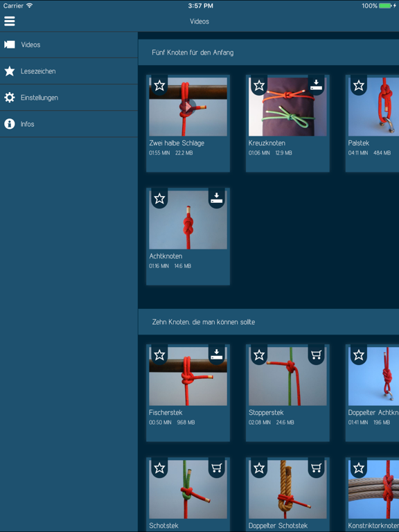Click the Videos title in the top bar
Screen dimensions: 399x532
click(x=199, y=21)
